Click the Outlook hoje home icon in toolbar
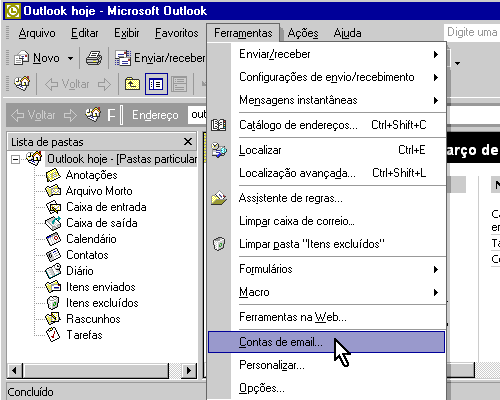500x400 pixels. [22, 84]
